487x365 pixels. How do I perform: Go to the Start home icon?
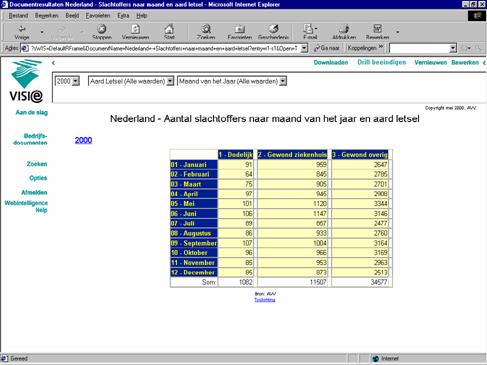tap(169, 29)
